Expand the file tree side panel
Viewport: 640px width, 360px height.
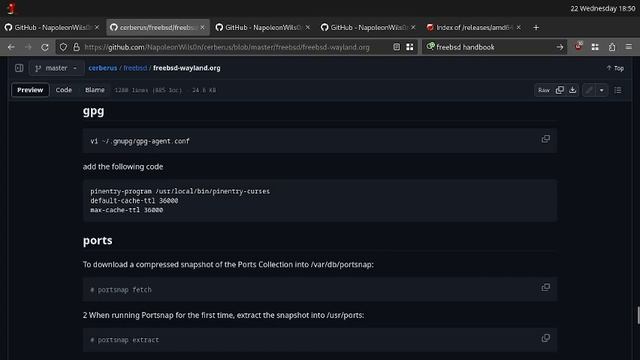pos(19,68)
